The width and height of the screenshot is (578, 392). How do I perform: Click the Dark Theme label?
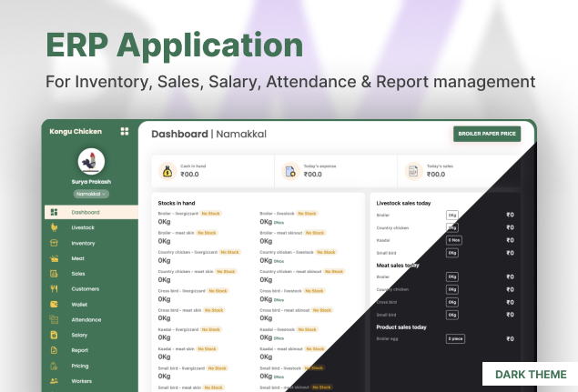[x=530, y=374]
